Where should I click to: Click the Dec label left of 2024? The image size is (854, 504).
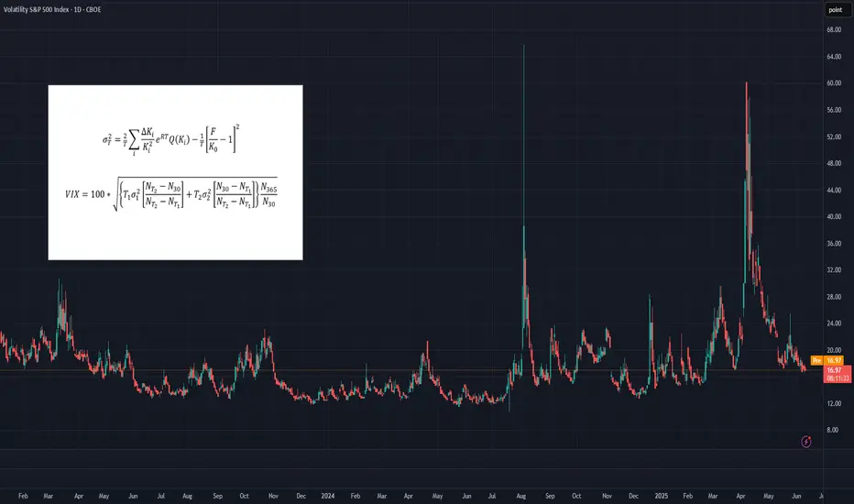click(x=301, y=497)
